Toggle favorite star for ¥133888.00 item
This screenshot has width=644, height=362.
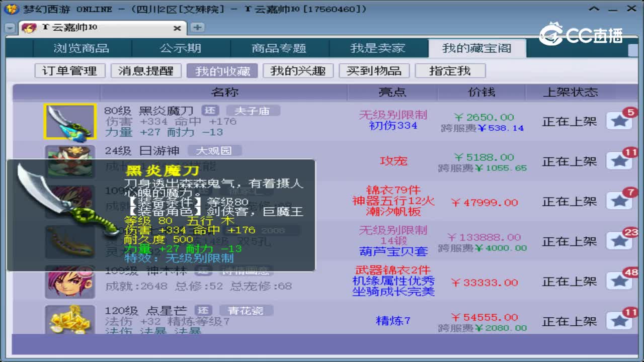pos(619,241)
